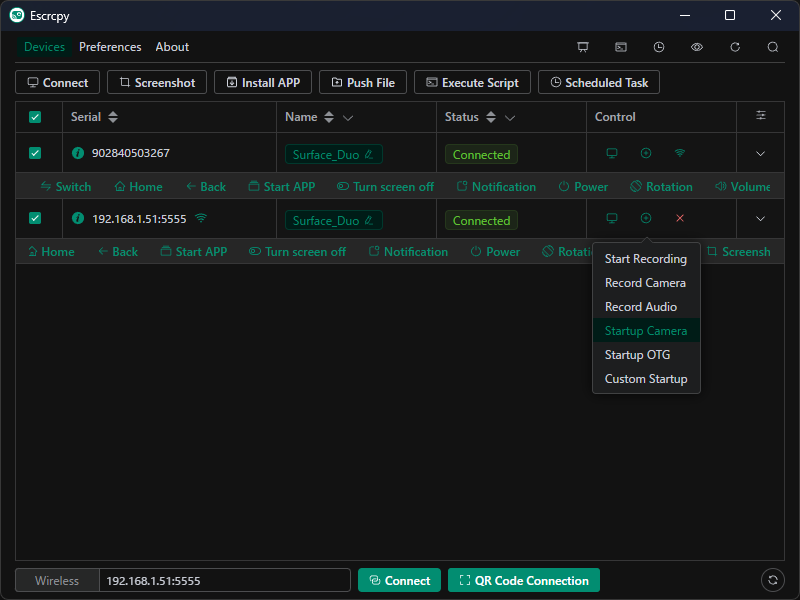Screen dimensions: 800x600
Task: Click Power in the first device control bar
Action: coord(583,187)
